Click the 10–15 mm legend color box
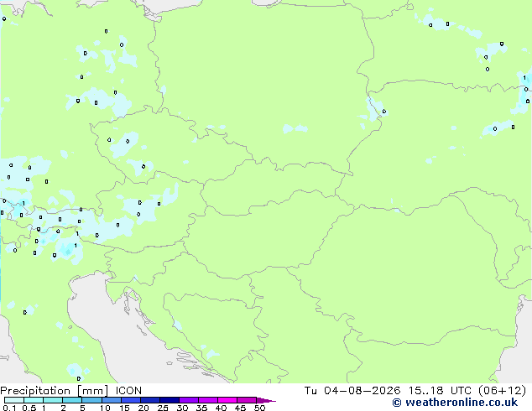532x411 pixels. point(111,400)
